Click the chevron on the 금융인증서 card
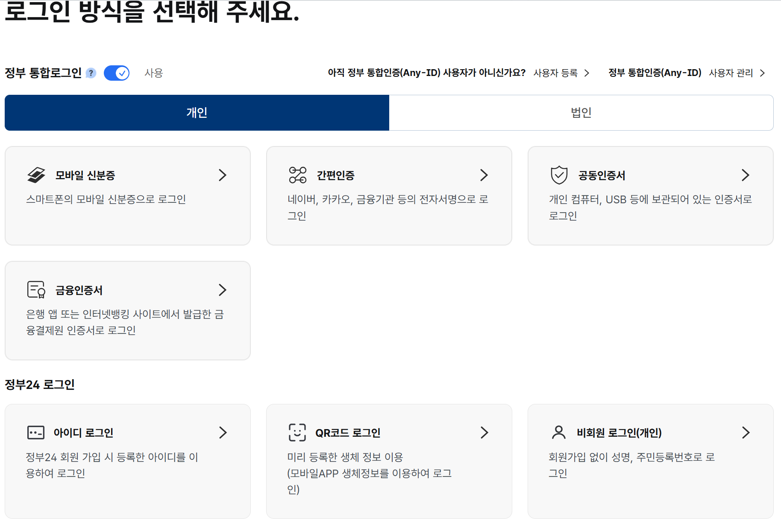Viewport: 781px width, 532px height. [223, 290]
